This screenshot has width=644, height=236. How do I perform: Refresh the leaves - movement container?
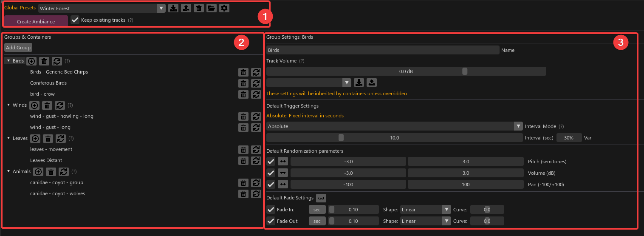pos(256,149)
